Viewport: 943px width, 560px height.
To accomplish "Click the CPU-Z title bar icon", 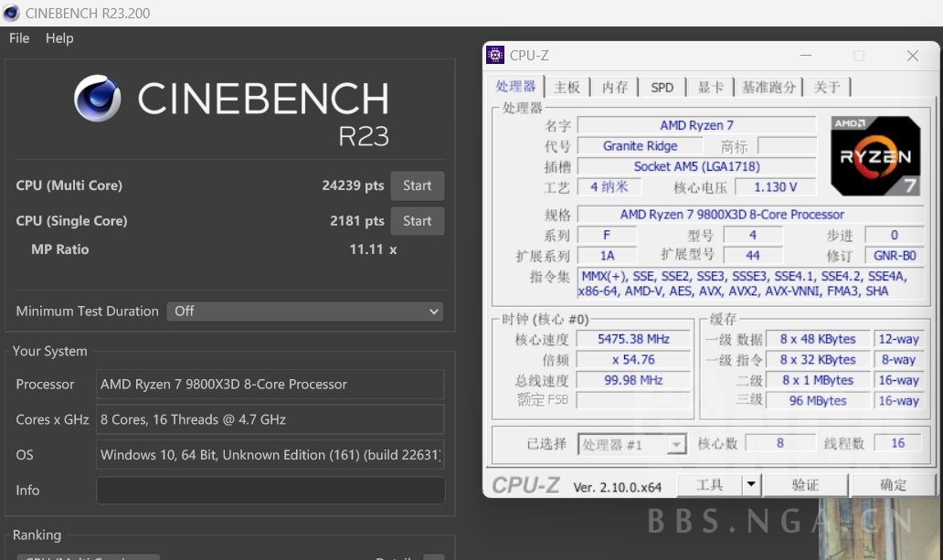I will (494, 55).
